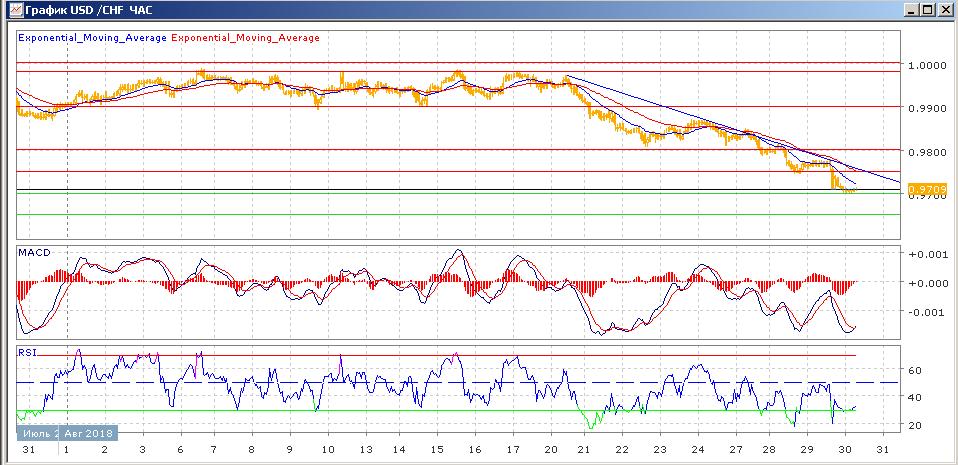The height and width of the screenshot is (465, 958).
Task: Click the 0.9800 price axis label
Action: [x=926, y=152]
